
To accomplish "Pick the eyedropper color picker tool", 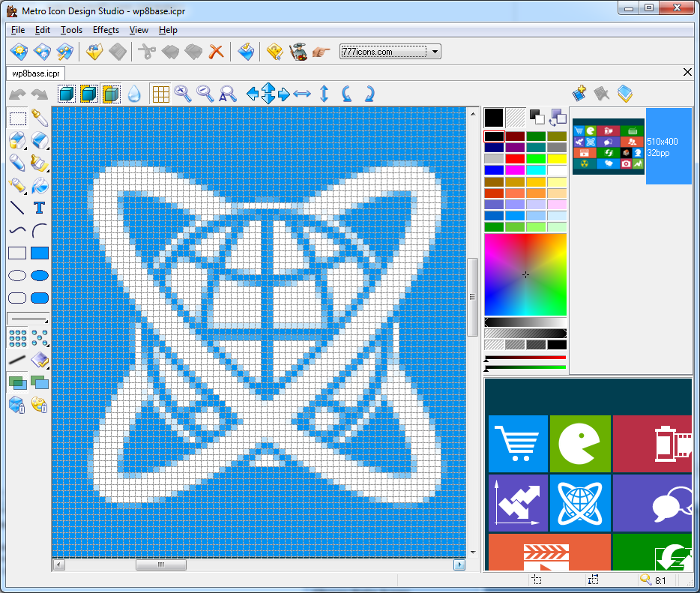I will (x=40, y=118).
